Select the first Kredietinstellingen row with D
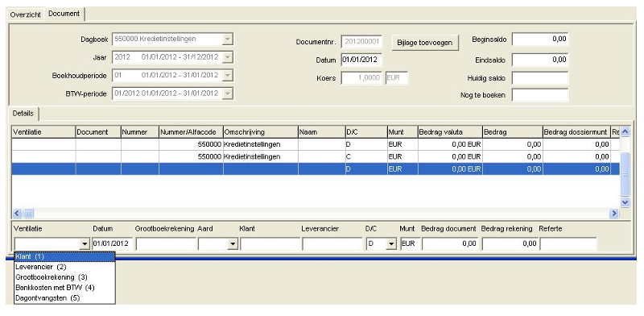The image size is (644, 316). pyautogui.click(x=315, y=144)
